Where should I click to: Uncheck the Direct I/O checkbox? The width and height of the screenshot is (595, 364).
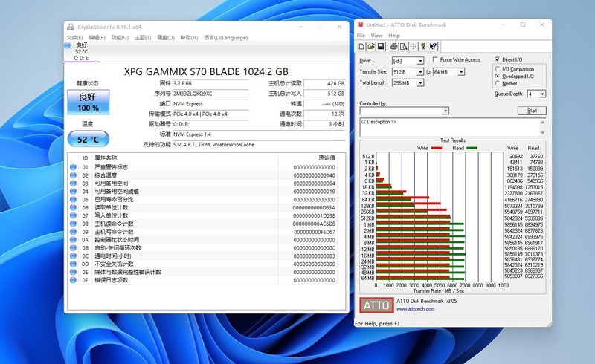click(x=497, y=59)
